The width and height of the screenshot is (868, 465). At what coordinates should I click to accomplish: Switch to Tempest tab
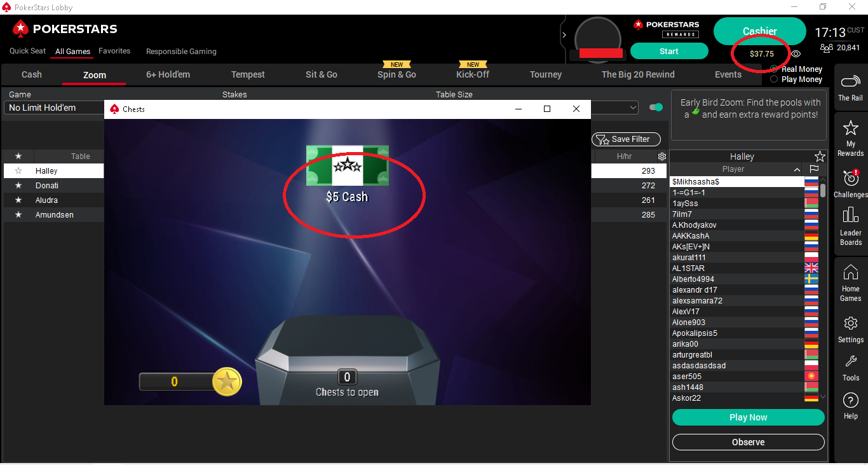248,74
